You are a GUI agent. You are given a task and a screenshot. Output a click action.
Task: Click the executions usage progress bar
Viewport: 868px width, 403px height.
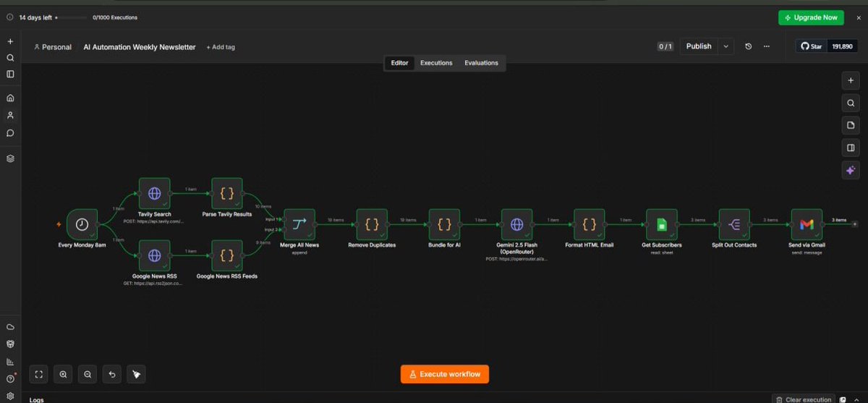pyautogui.click(x=72, y=17)
